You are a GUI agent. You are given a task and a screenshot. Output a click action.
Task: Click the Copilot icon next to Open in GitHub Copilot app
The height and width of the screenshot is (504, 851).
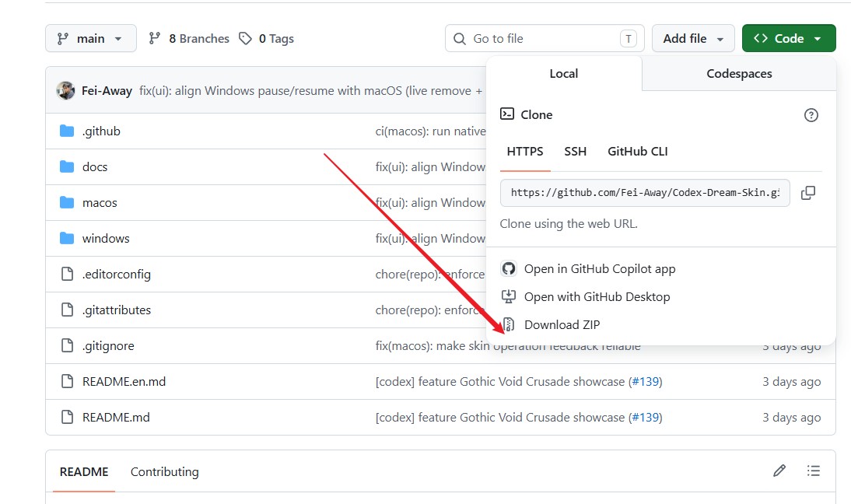pyautogui.click(x=509, y=268)
